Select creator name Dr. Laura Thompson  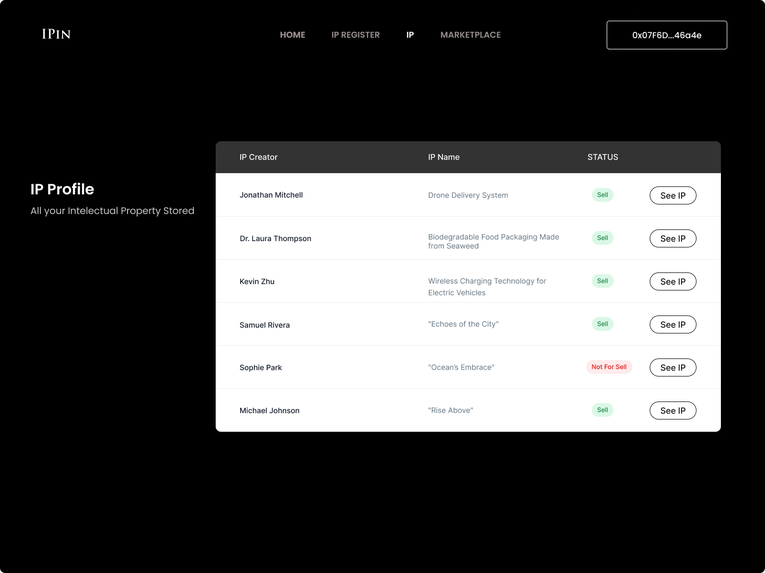pyautogui.click(x=275, y=238)
